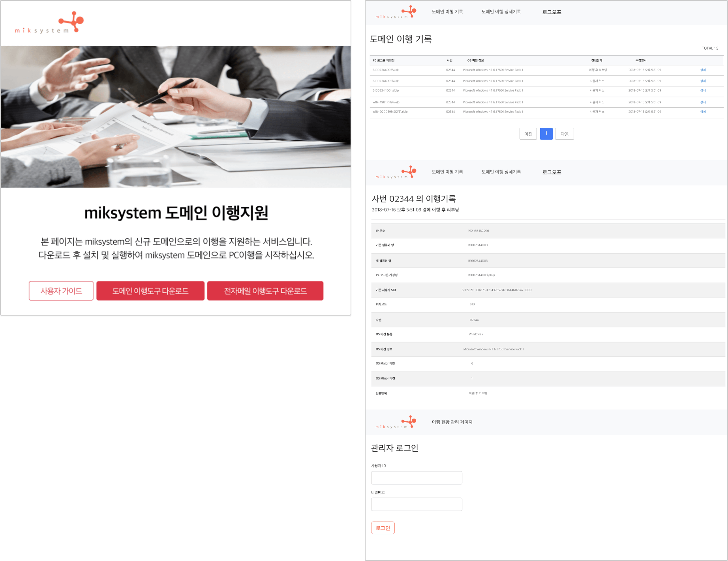This screenshot has width=728, height=561.
Task: Focus the 사용자 ID input field
Action: pos(417,478)
